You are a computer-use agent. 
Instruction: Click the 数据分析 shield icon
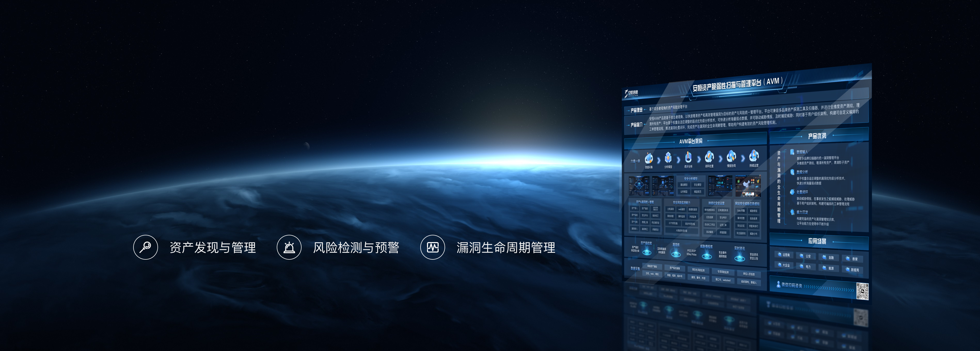793,172
